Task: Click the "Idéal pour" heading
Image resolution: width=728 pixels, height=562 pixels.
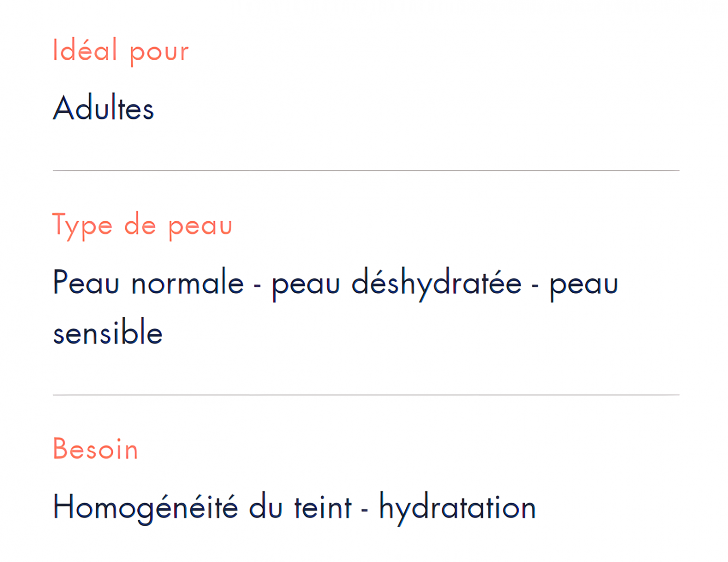Action: click(120, 50)
